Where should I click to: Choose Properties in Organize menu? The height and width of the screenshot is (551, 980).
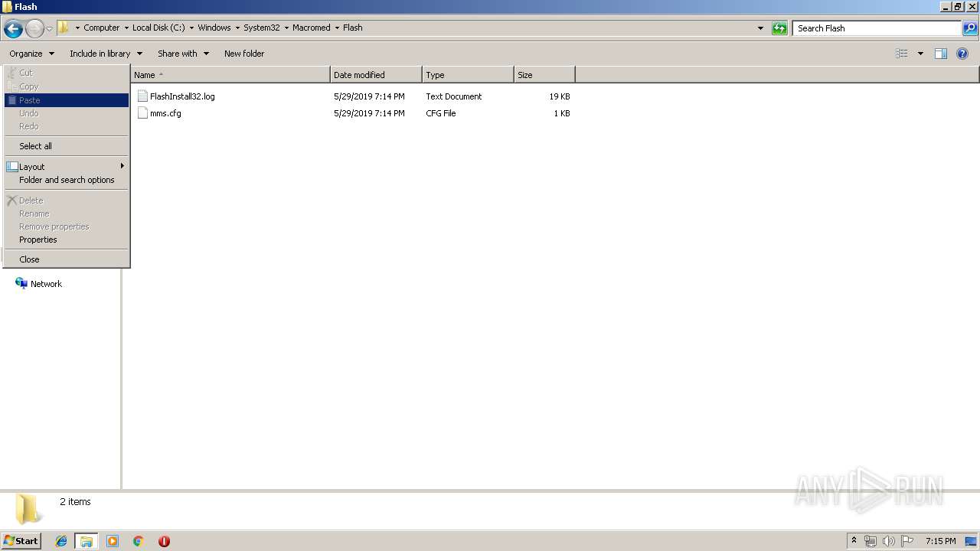pos(67,240)
